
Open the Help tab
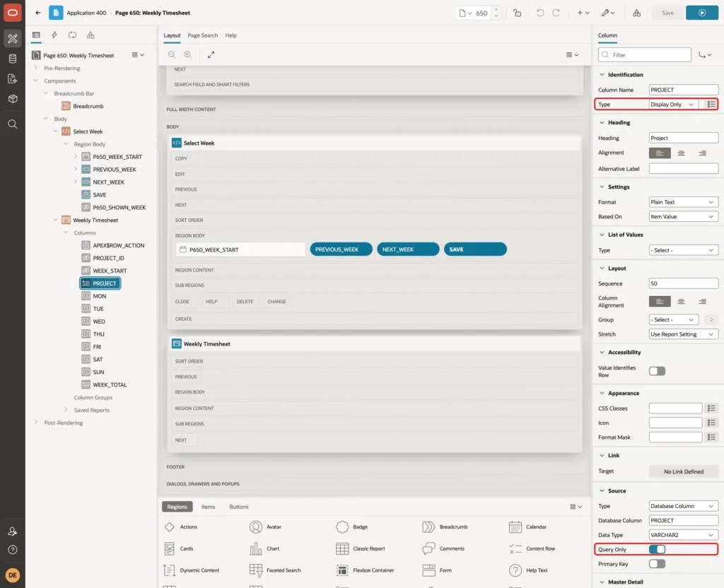pos(231,35)
